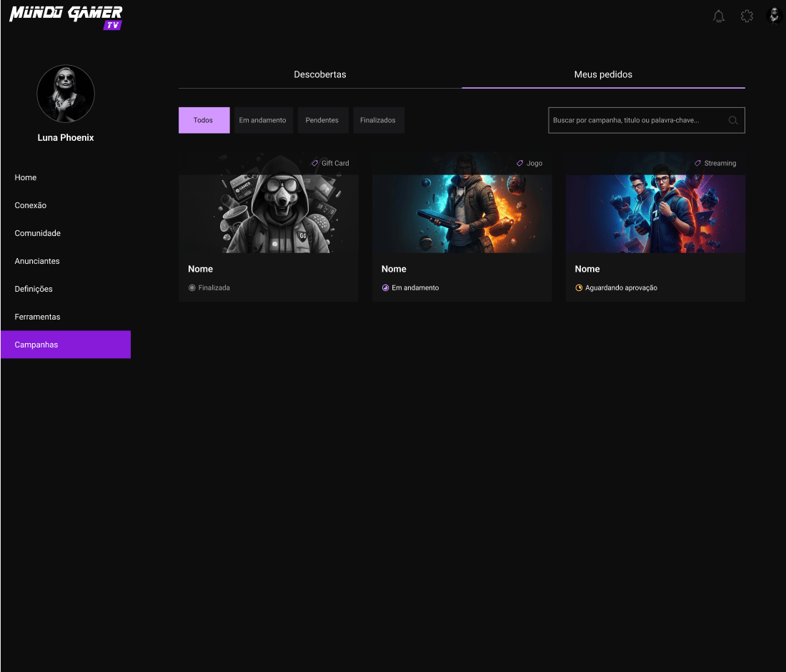Screen dimensions: 786x672
Task: Click the search magnifier icon
Action: coord(733,120)
